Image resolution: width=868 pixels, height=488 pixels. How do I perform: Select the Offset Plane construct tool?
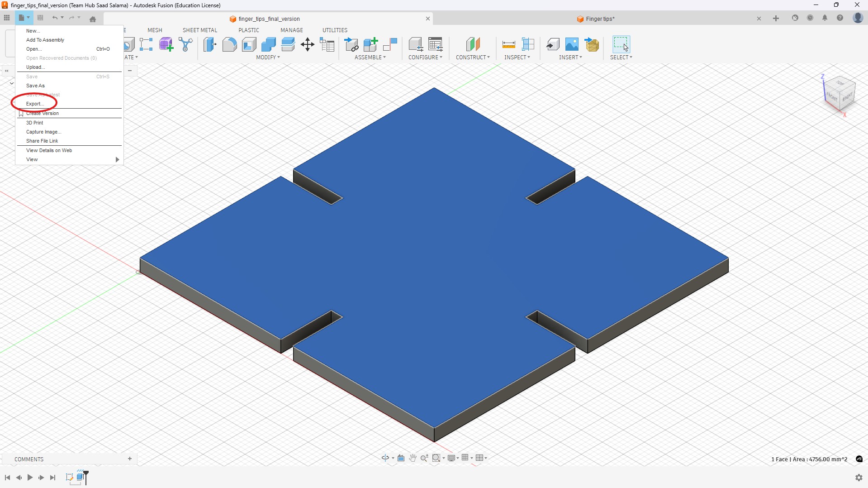473,44
